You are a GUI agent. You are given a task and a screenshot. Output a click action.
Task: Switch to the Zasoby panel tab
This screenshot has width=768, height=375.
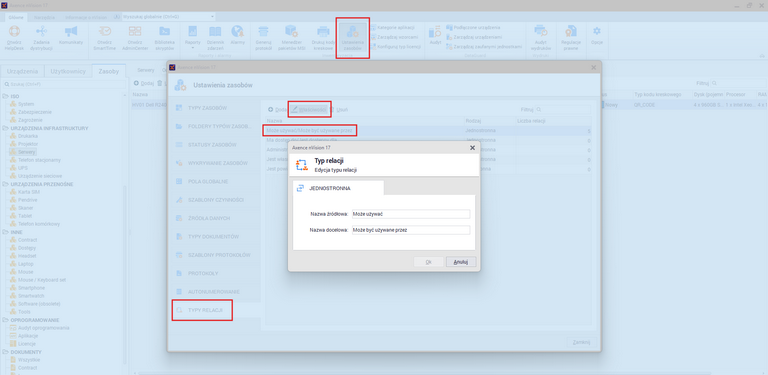point(109,71)
